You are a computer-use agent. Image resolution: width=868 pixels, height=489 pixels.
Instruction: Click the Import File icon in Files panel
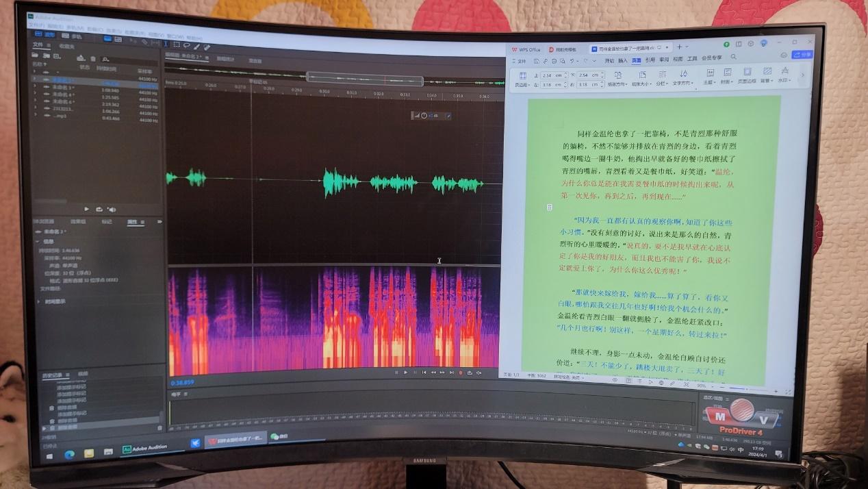click(46, 55)
